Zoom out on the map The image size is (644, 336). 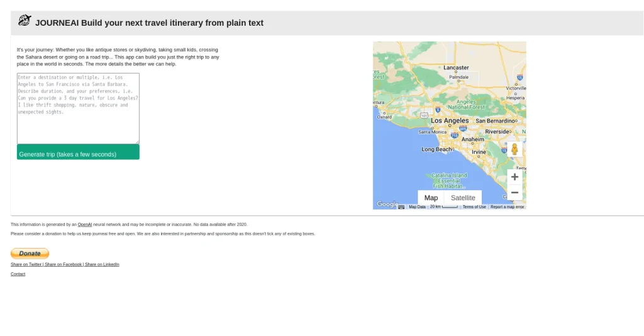[514, 193]
